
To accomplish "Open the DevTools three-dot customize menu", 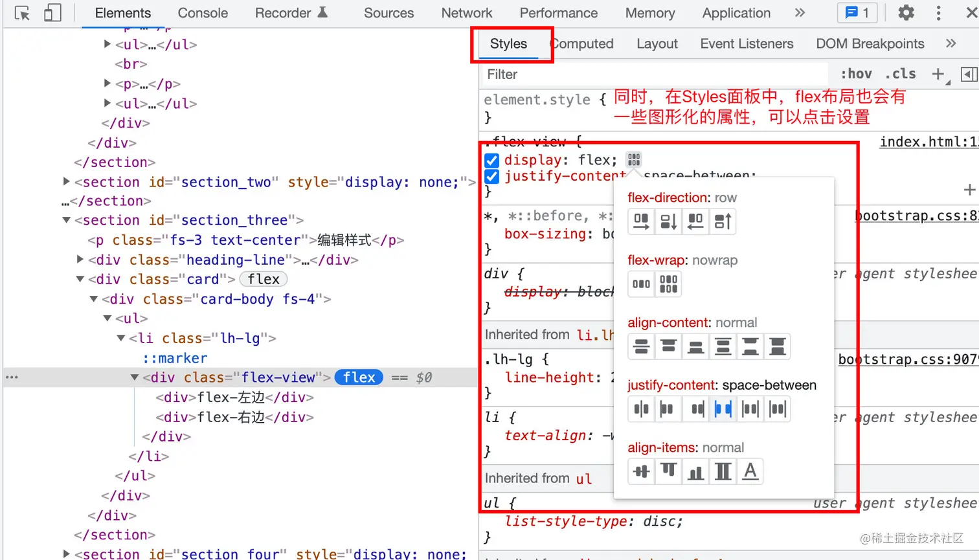I will click(x=938, y=13).
